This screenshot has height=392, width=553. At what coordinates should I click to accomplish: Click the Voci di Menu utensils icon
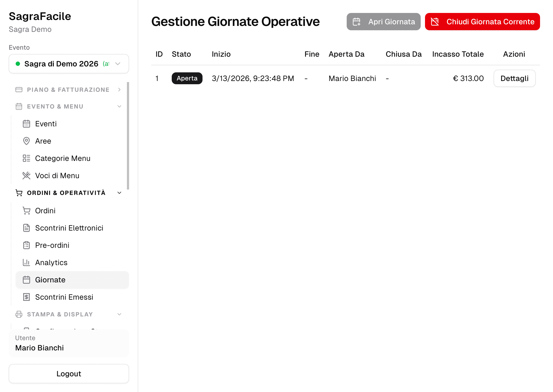(x=26, y=175)
